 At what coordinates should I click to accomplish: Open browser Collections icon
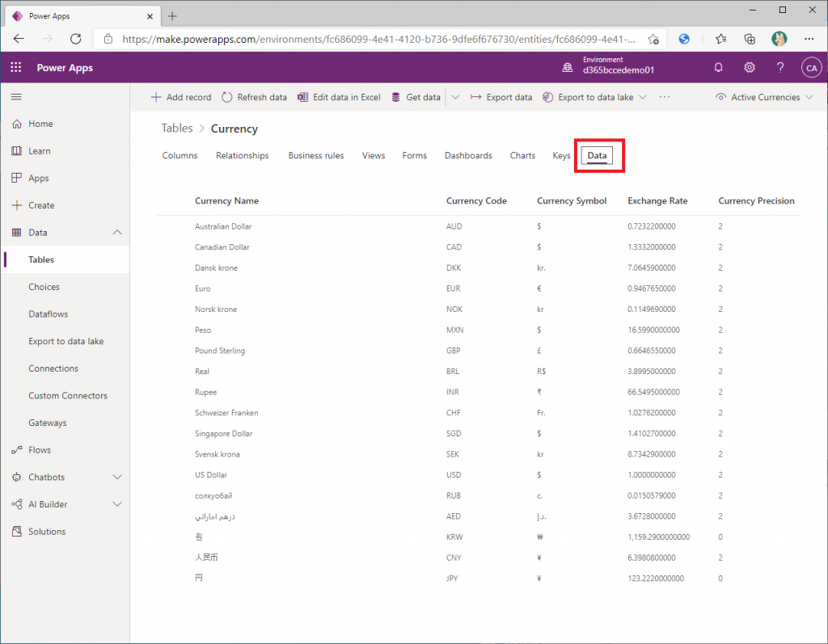750,39
